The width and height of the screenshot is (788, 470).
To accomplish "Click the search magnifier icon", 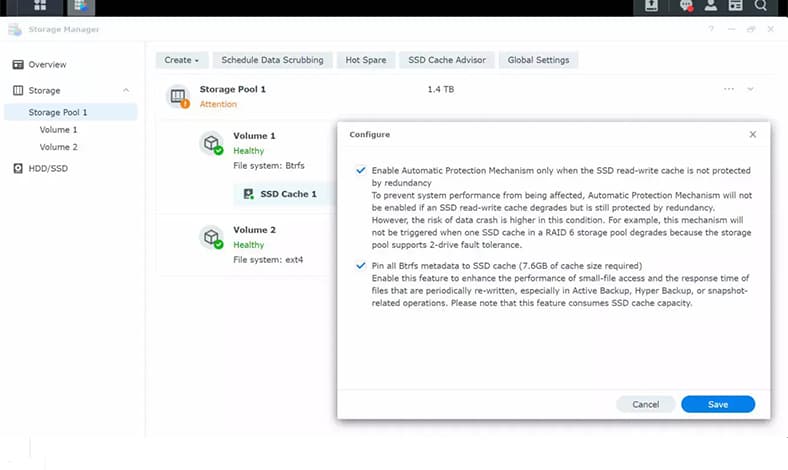I will (x=760, y=6).
